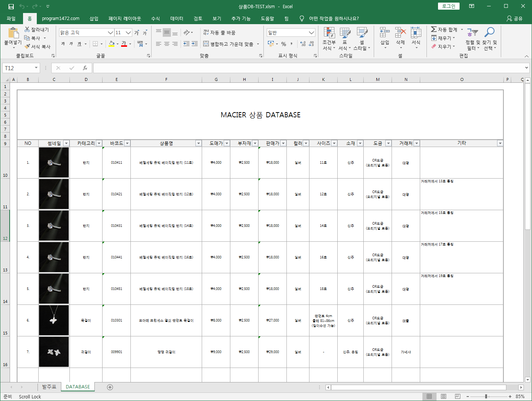The width and height of the screenshot is (532, 401).
Task: Open the number format dropdown (일반)
Action: (311, 33)
